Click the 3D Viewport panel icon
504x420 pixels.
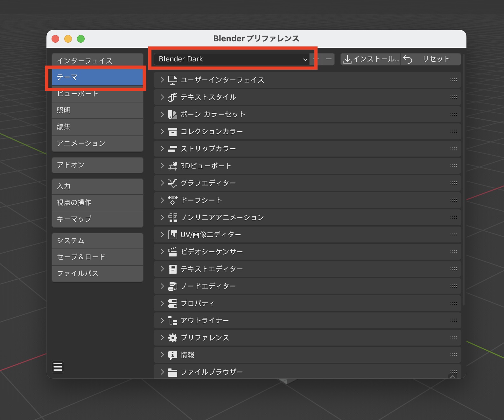coord(172,166)
